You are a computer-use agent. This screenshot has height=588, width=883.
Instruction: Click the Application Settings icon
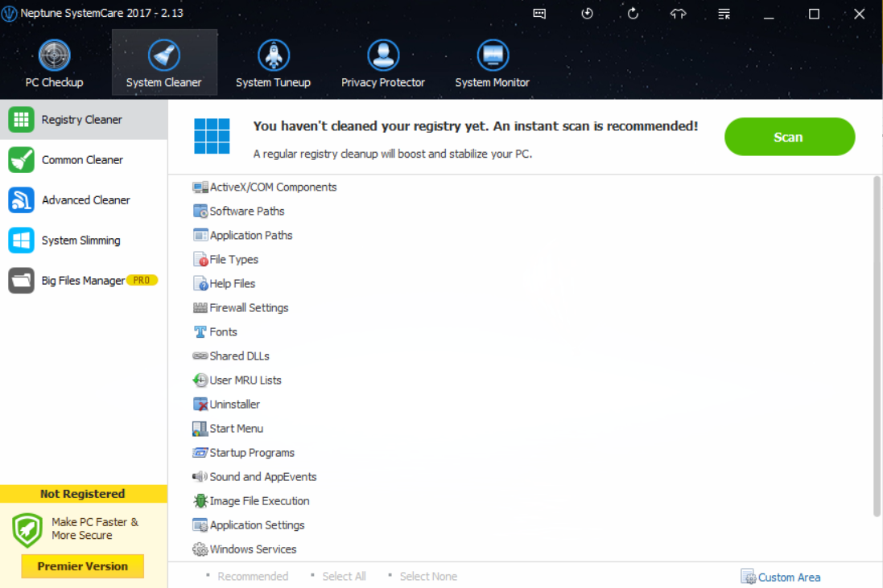point(200,525)
